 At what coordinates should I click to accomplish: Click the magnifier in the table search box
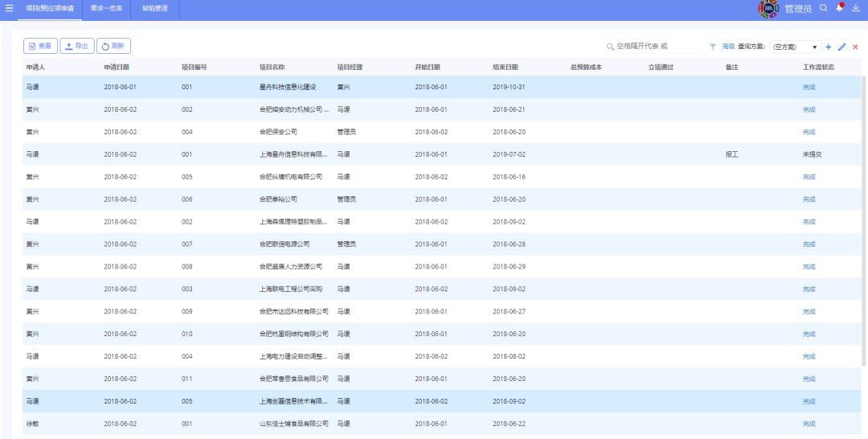pyautogui.click(x=611, y=47)
